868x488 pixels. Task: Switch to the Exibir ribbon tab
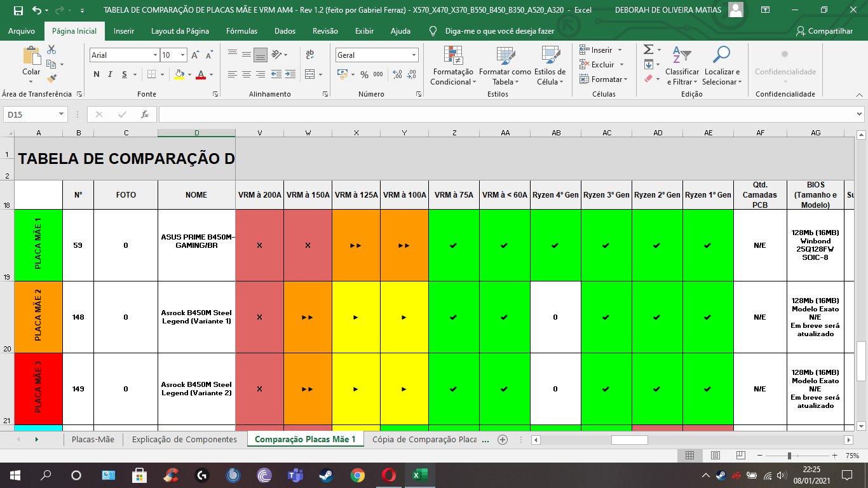pos(364,31)
